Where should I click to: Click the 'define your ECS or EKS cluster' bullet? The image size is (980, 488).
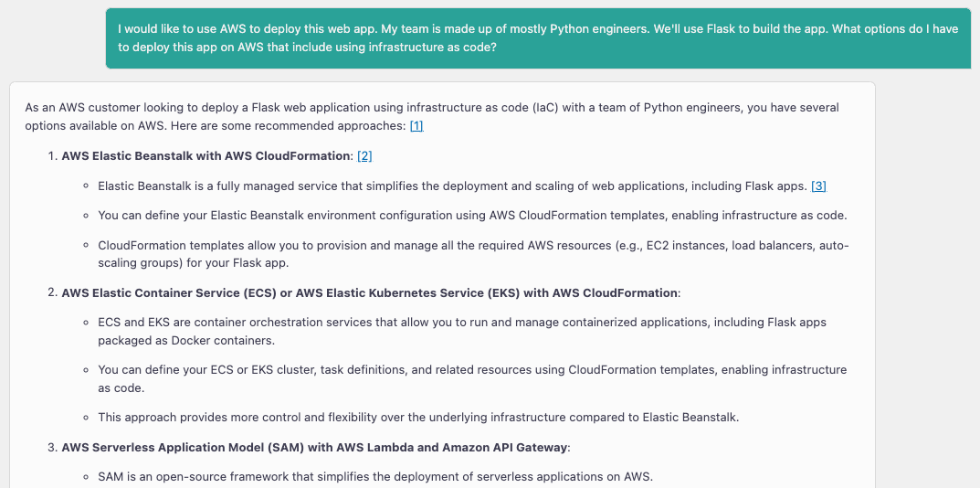[x=472, y=379]
